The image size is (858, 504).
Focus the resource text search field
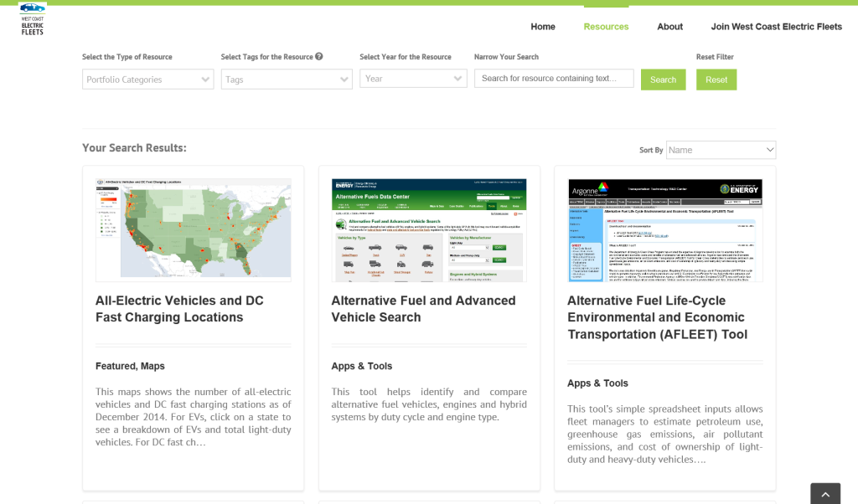tap(554, 78)
